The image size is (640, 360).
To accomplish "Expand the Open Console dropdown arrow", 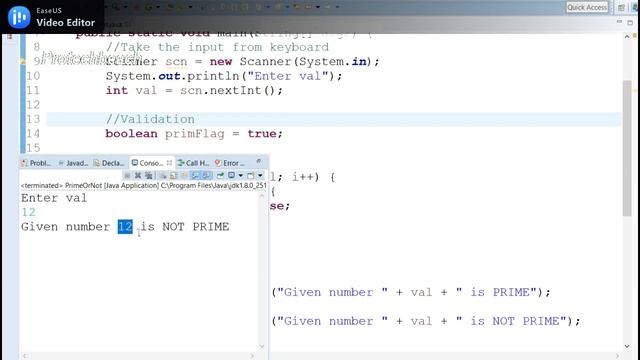I will pyautogui.click(x=260, y=176).
